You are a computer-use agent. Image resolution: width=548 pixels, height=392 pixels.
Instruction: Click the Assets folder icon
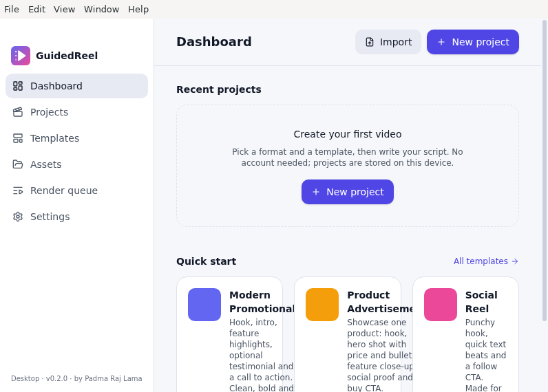pos(18,164)
